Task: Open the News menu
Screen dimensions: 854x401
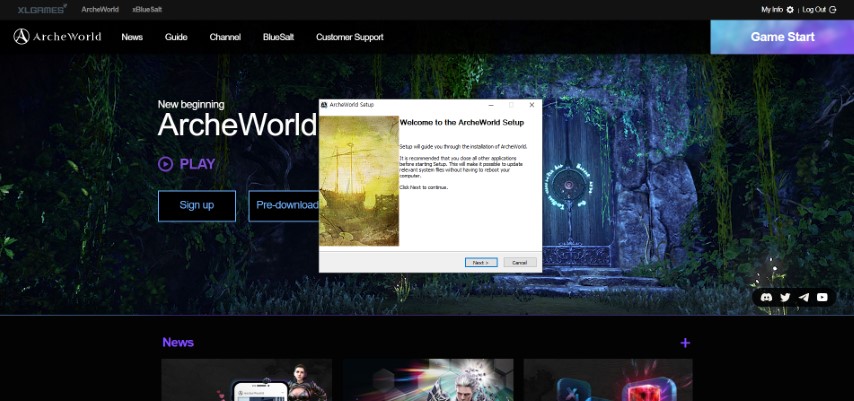Action: pos(132,37)
